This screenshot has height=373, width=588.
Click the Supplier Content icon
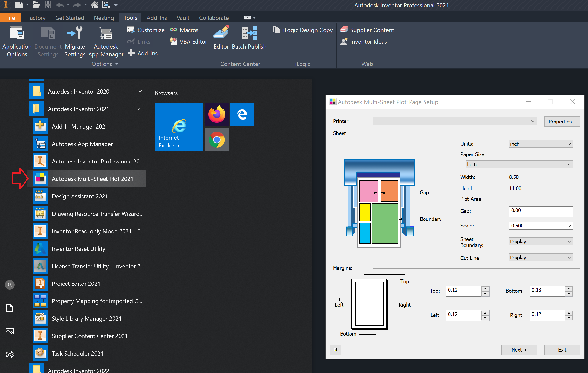pyautogui.click(x=344, y=30)
